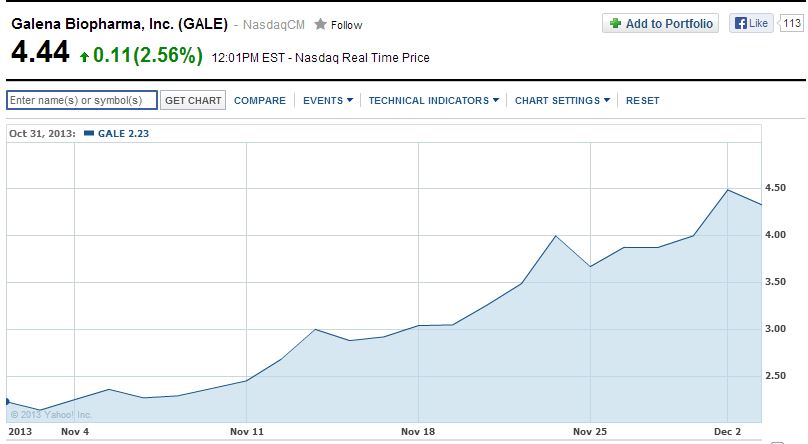
Task: Click the blue GALE legend swatch
Action: point(89,133)
